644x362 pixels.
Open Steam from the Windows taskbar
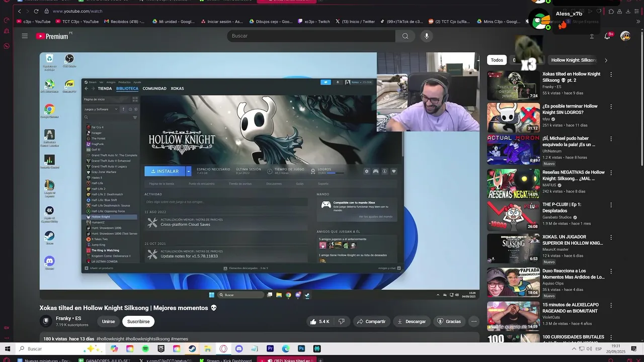click(x=192, y=348)
